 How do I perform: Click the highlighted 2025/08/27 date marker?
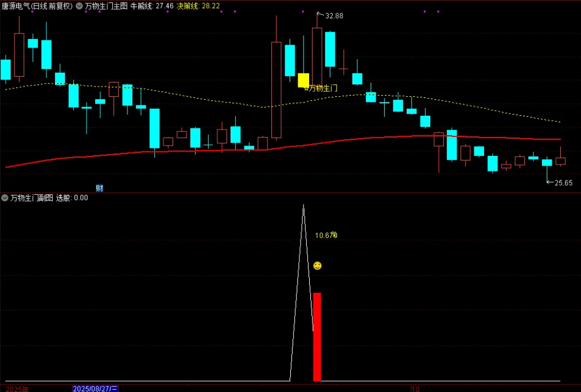[95, 389]
